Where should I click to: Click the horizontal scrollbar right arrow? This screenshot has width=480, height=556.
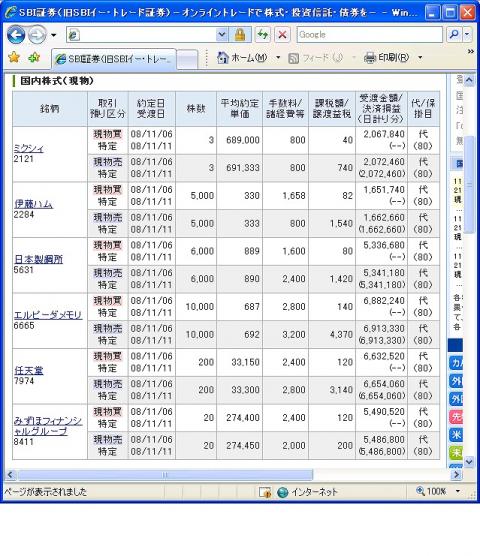457,474
